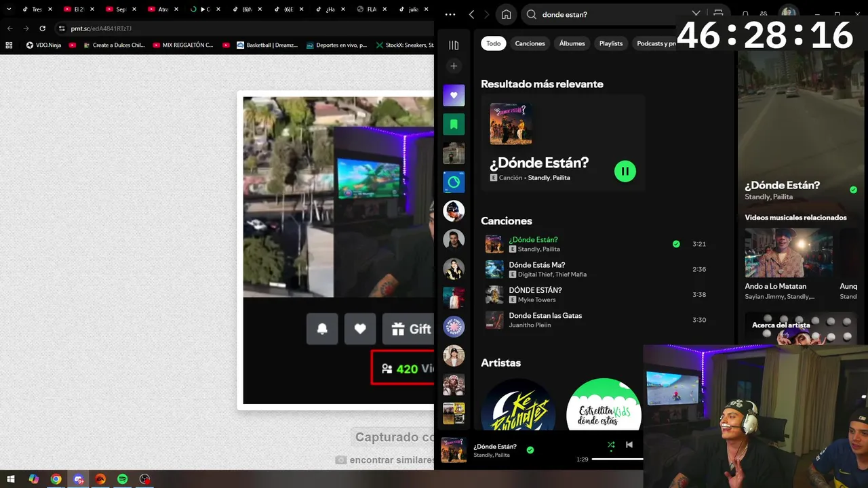Go back in Spotify navigation

[471, 14]
